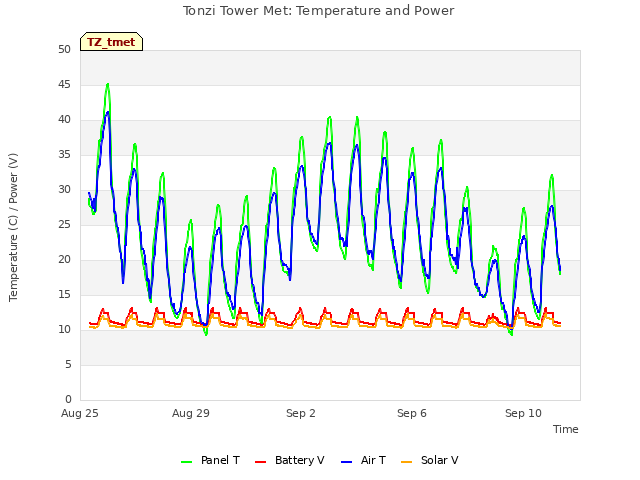Click the 35 y-axis tick label
The image size is (640, 480).
pyautogui.click(x=64, y=155)
